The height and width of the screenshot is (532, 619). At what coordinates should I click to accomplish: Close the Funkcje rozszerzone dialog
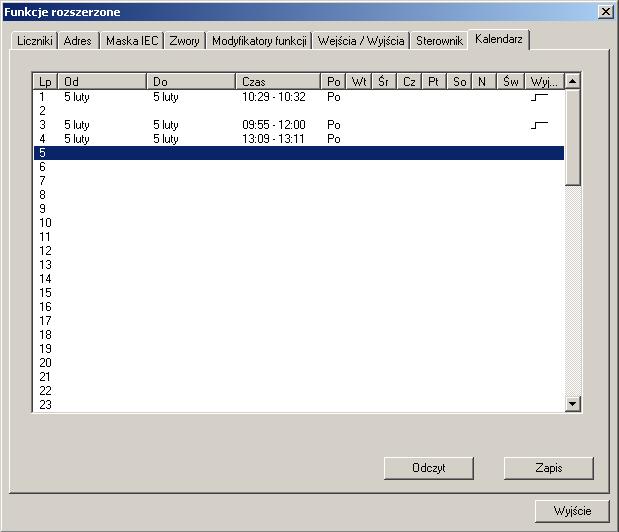coord(606,11)
